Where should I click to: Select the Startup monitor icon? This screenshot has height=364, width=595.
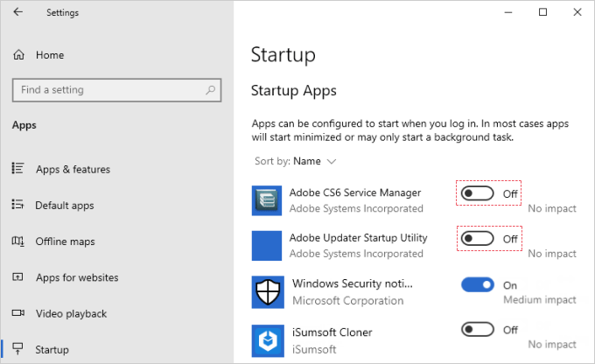pos(17,348)
